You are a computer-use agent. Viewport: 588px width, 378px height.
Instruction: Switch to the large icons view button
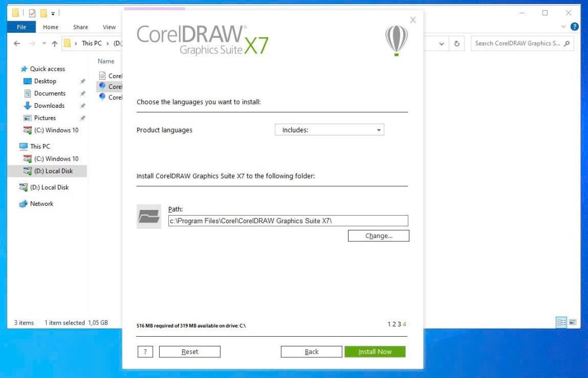pyautogui.click(x=572, y=323)
